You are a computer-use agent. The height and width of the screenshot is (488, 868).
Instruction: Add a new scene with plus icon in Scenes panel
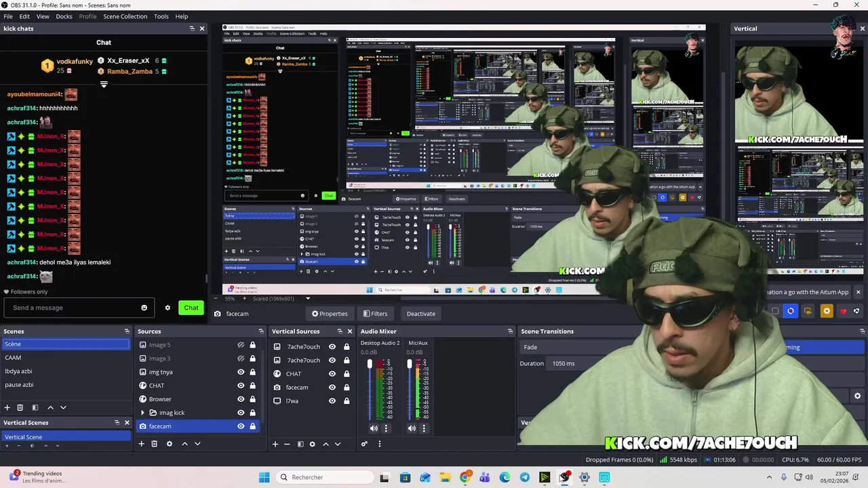(7, 407)
